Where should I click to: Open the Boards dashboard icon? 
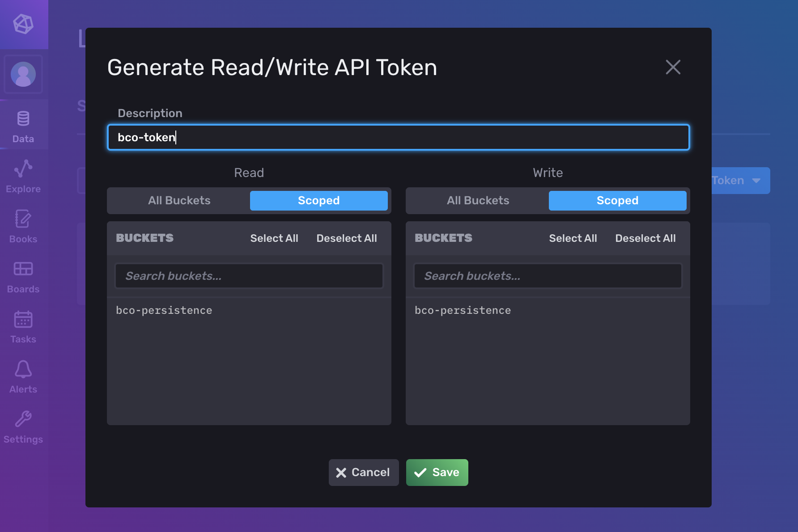(23, 276)
